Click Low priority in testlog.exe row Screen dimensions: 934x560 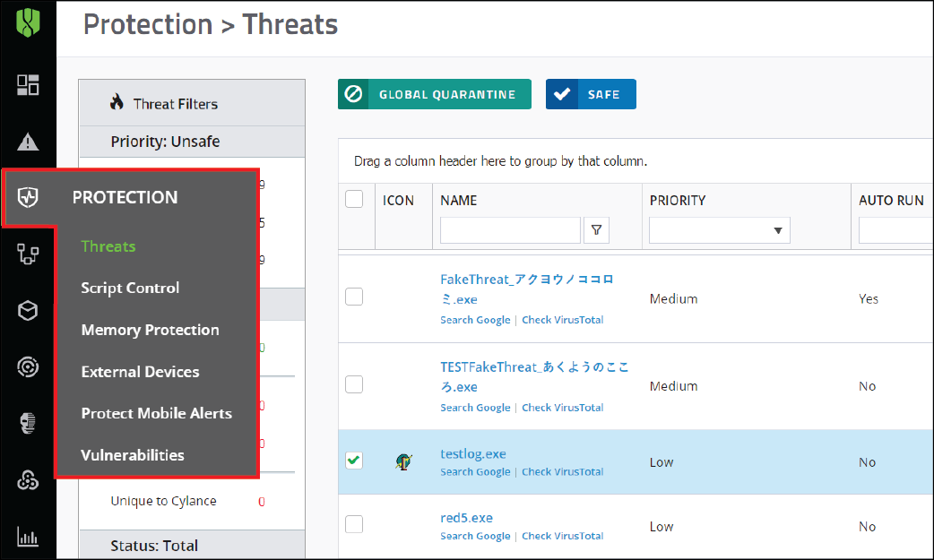662,462
